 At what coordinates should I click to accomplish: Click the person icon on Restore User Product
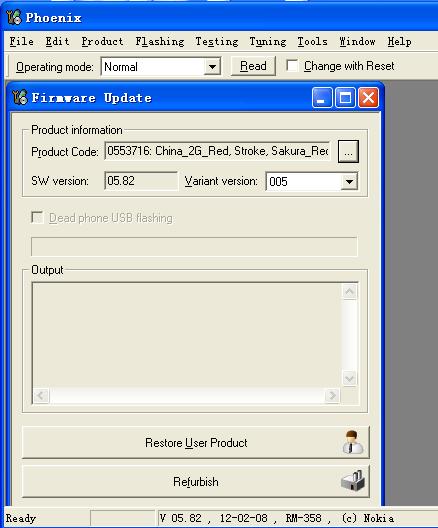352,442
